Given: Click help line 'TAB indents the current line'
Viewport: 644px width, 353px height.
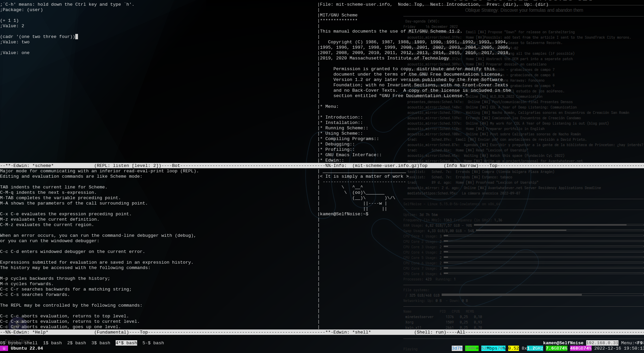Looking at the screenshot, I should [x=54, y=187].
